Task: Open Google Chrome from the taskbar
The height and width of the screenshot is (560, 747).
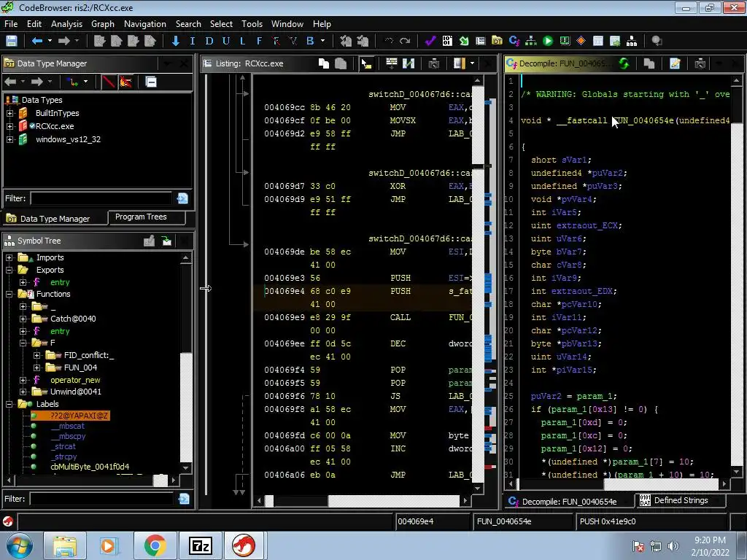Action: tap(155, 545)
